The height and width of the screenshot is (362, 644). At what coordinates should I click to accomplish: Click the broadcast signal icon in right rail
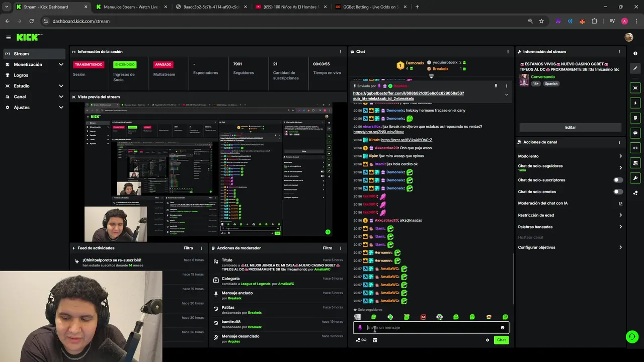click(635, 148)
